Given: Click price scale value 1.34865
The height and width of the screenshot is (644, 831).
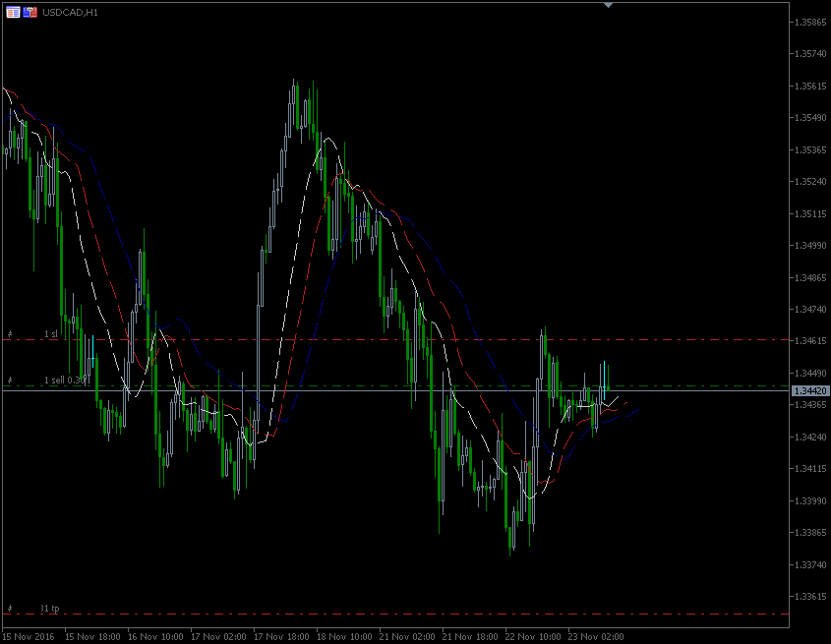Looking at the screenshot, I should pyautogui.click(x=810, y=277).
